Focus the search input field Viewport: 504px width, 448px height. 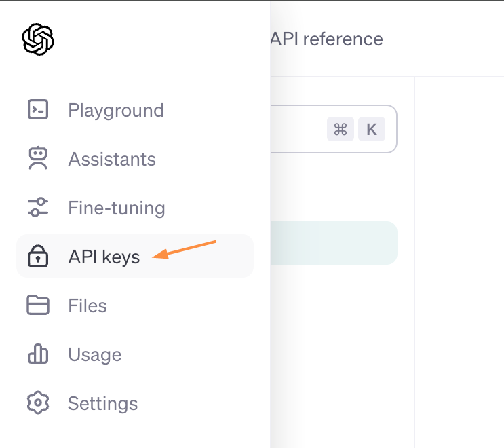[295, 129]
